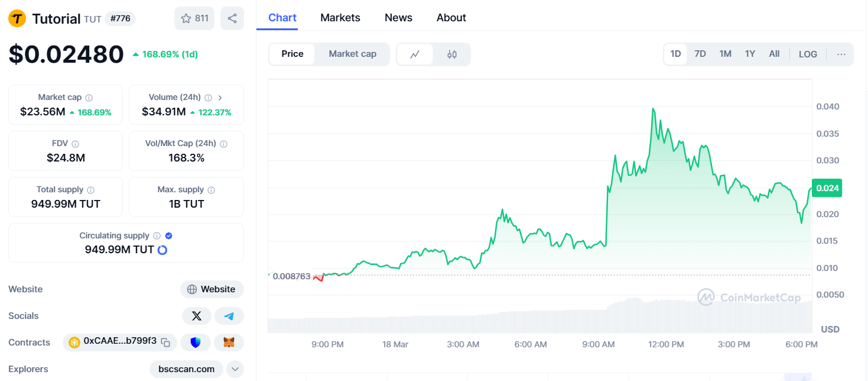Screen dimensions: 868x381
Task: Click the 0.008763 opening price label
Action: coord(291,276)
